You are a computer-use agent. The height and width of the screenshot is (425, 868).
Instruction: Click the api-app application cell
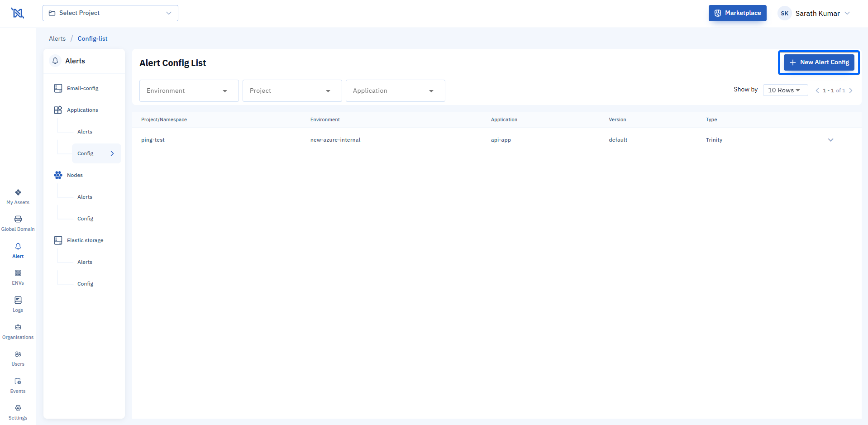point(501,140)
